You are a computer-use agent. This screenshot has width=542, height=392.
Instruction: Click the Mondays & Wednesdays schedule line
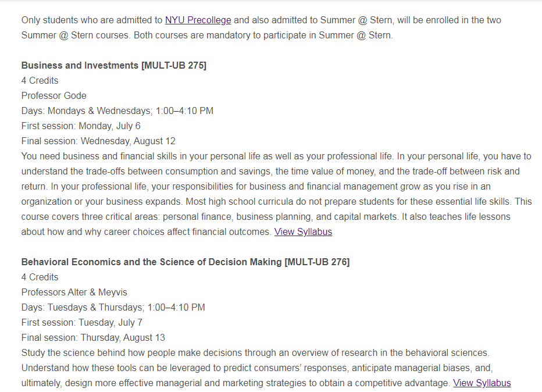(117, 111)
